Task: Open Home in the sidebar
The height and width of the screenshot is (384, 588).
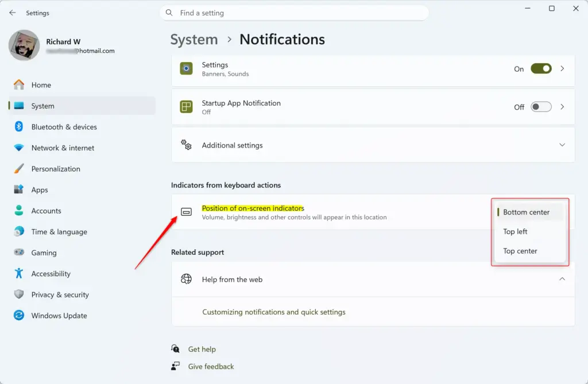Action: pyautogui.click(x=82, y=85)
